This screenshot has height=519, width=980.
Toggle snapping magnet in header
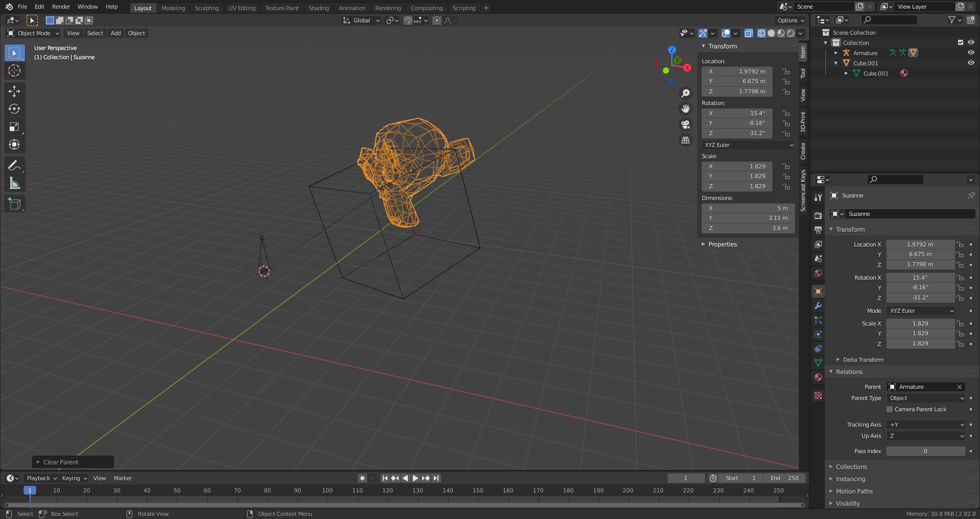coord(407,20)
